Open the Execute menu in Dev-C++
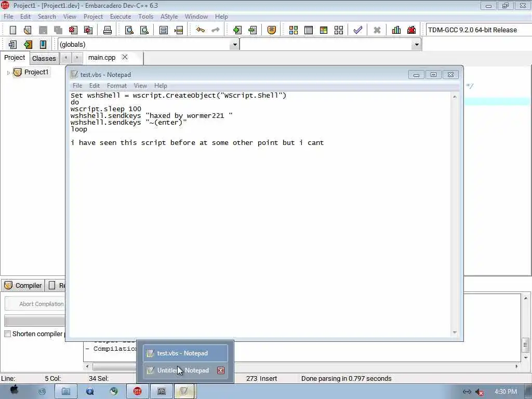 [121, 17]
